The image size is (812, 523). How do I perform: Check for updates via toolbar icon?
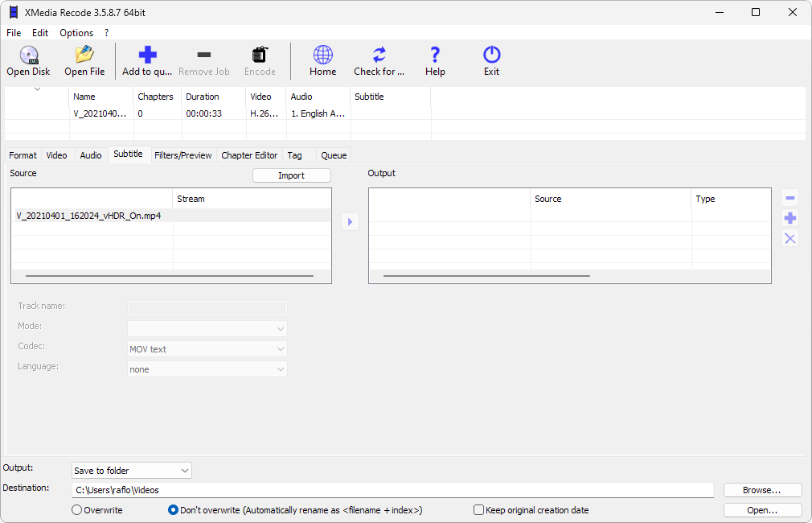[379, 56]
